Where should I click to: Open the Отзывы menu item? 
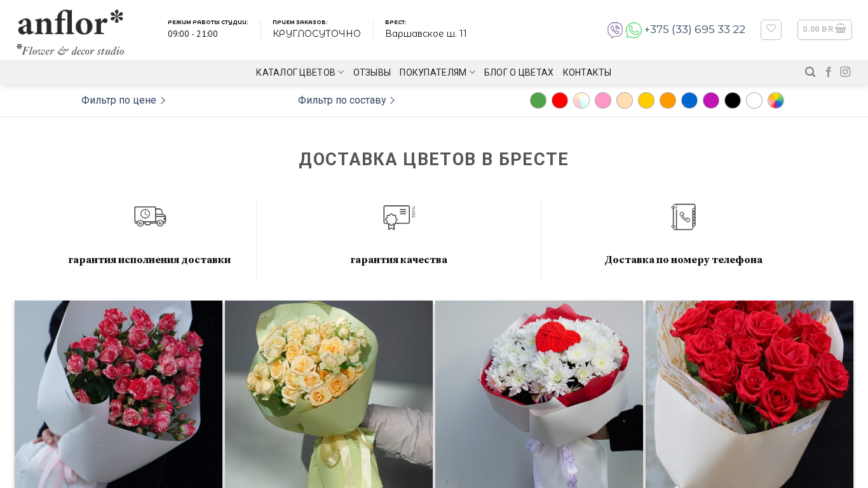pyautogui.click(x=372, y=72)
